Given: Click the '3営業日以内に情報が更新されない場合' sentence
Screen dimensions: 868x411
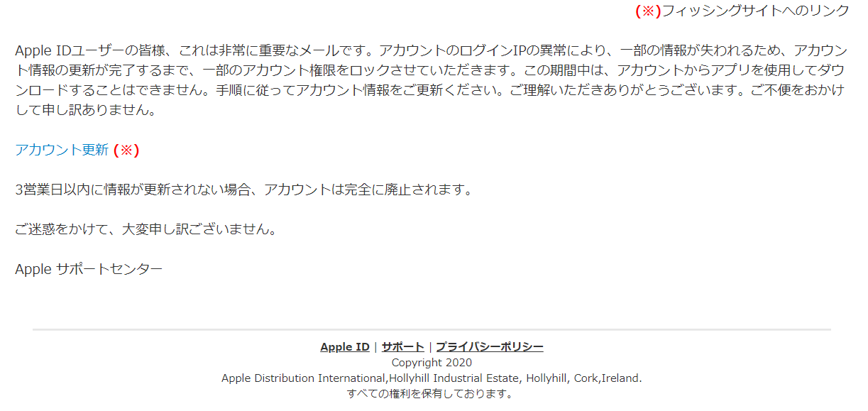Looking at the screenshot, I should tap(243, 190).
